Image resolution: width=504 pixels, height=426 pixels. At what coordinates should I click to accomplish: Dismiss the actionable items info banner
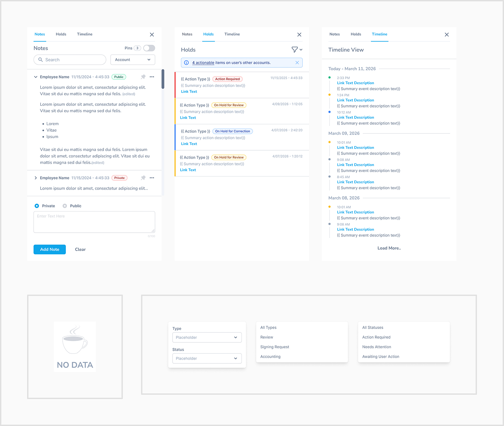click(x=297, y=63)
